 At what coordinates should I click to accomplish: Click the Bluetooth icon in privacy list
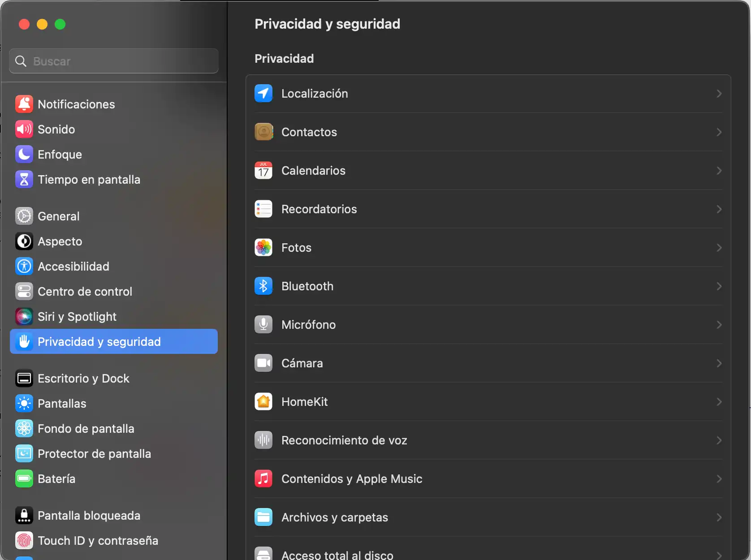pos(263,286)
